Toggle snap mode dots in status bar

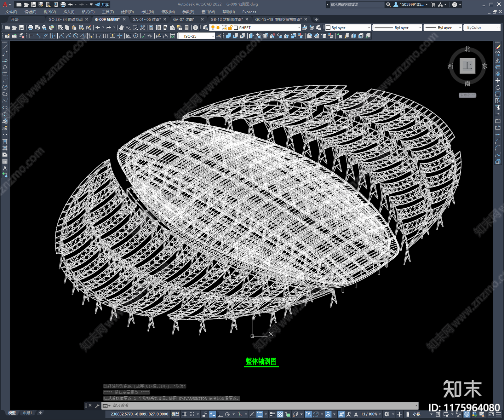click(x=192, y=414)
